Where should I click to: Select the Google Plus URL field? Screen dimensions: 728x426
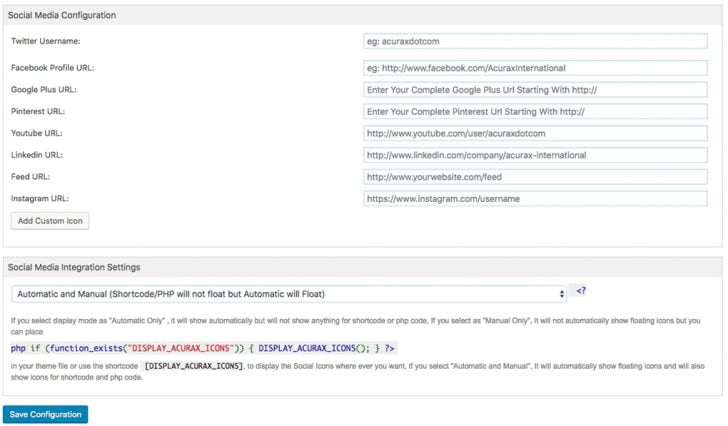click(x=535, y=90)
